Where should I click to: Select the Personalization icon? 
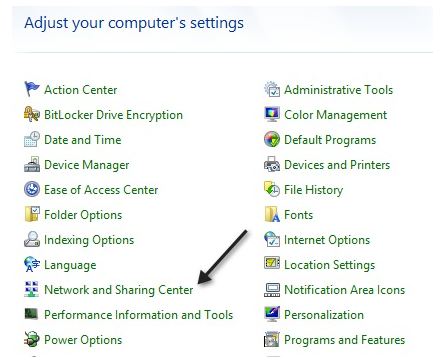[272, 314]
